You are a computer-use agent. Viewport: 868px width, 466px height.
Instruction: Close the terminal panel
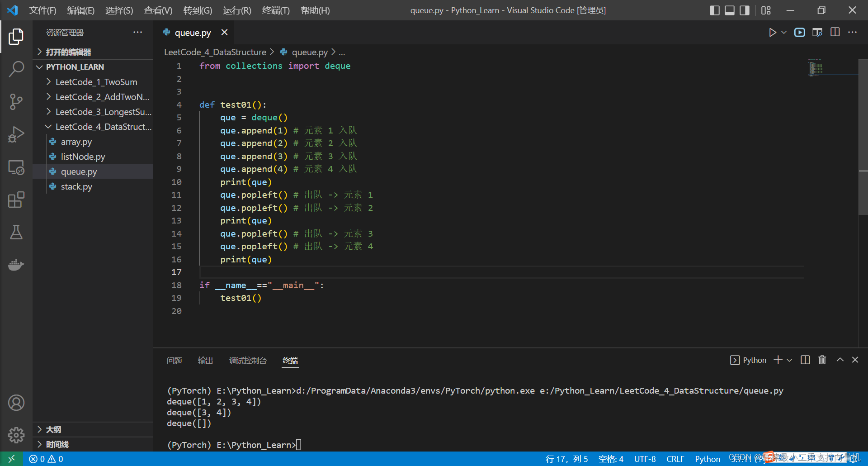[855, 360]
